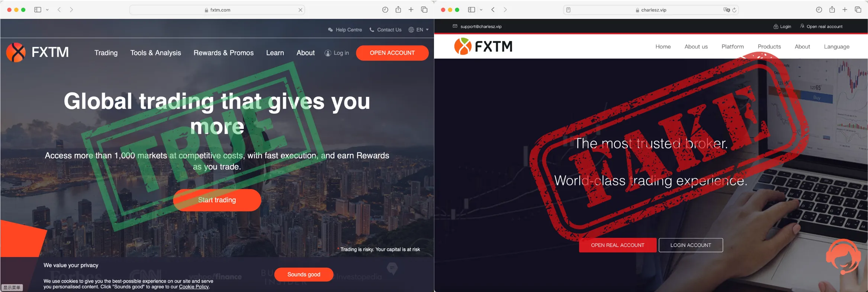Click the share icon in the fxtm.com window
This screenshot has height=292, width=868.
(x=398, y=10)
